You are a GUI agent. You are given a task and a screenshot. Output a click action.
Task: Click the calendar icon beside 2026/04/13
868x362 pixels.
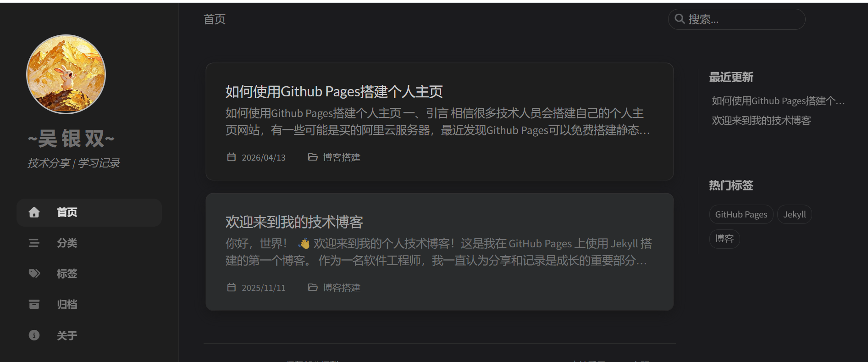click(x=232, y=157)
